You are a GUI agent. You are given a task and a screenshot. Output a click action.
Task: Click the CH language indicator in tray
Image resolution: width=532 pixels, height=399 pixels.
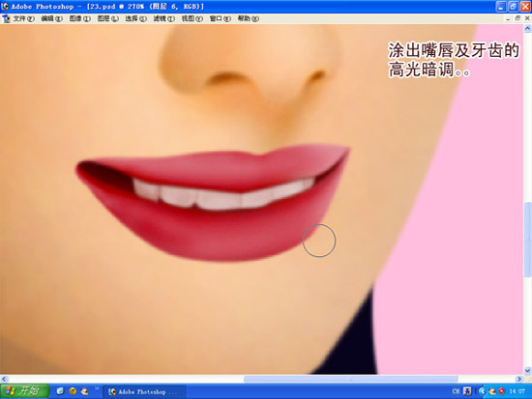point(456,391)
